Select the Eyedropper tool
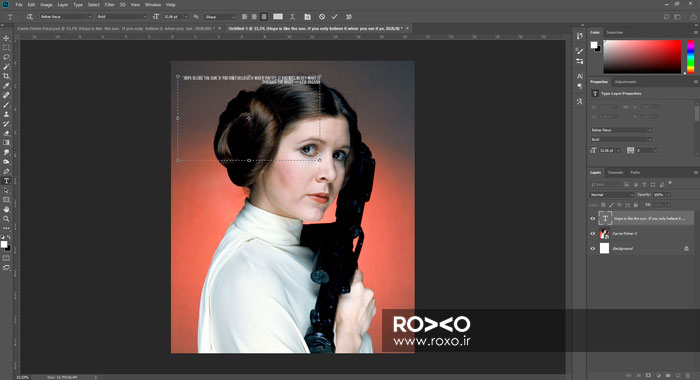This screenshot has height=380, width=700. coord(6,86)
